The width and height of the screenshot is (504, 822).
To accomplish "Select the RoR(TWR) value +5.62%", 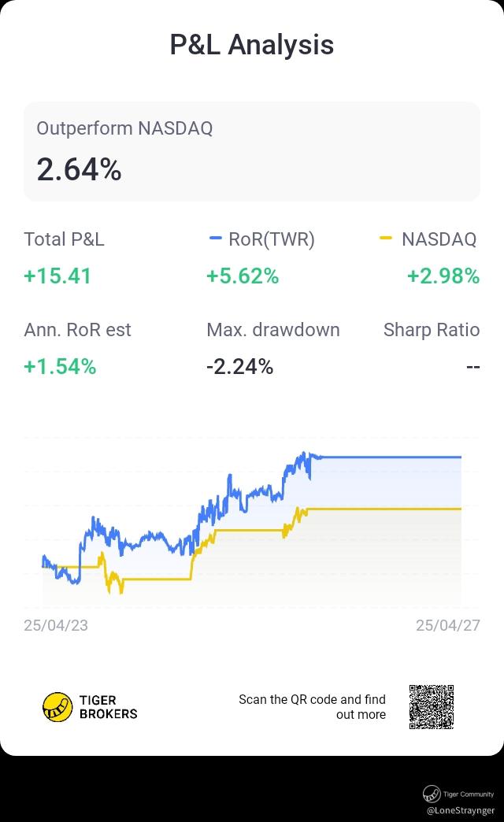I will click(x=243, y=276).
